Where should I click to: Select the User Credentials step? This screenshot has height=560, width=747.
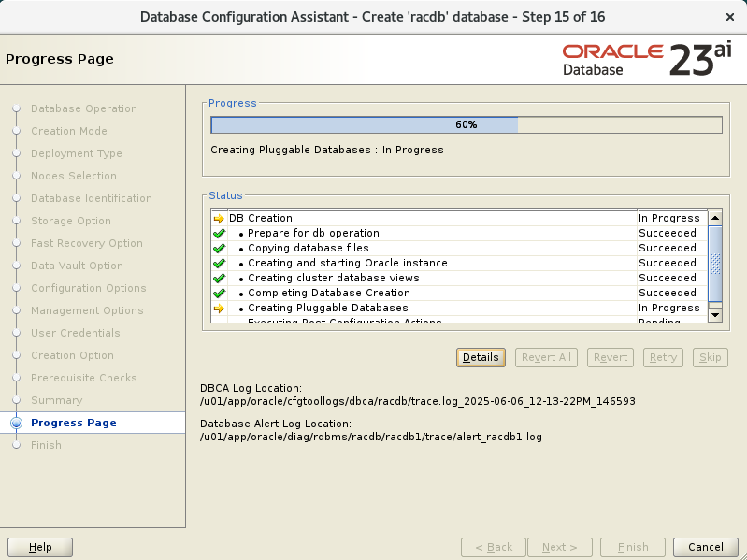76,333
